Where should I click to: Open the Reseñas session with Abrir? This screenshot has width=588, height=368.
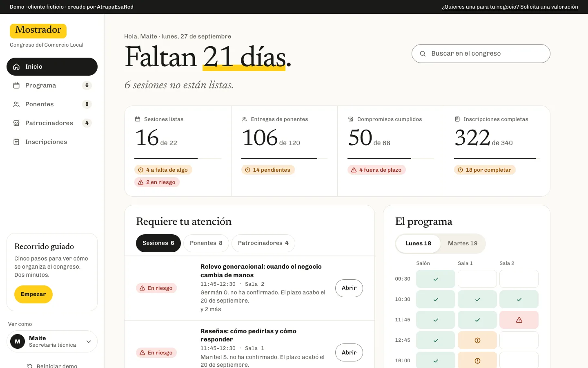pyautogui.click(x=349, y=352)
